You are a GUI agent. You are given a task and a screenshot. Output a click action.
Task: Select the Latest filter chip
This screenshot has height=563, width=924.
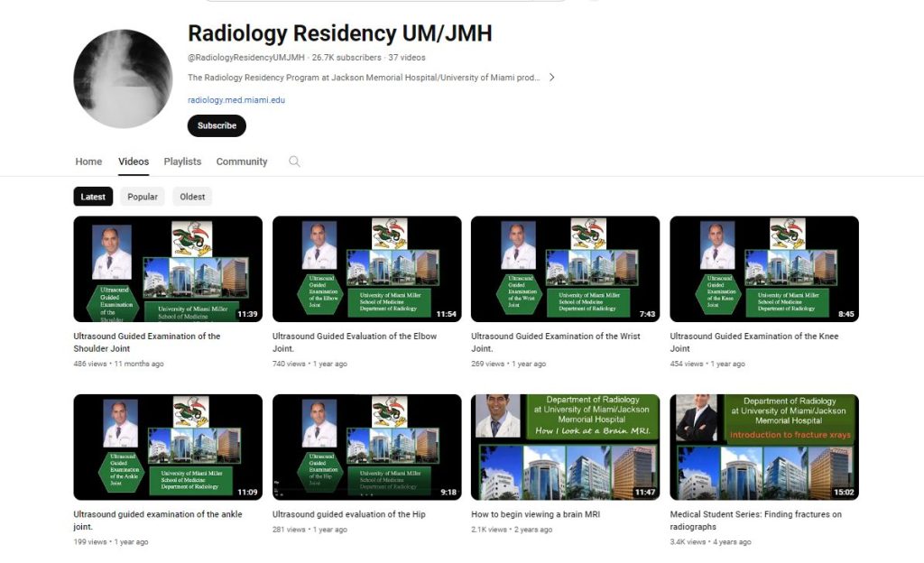click(93, 197)
